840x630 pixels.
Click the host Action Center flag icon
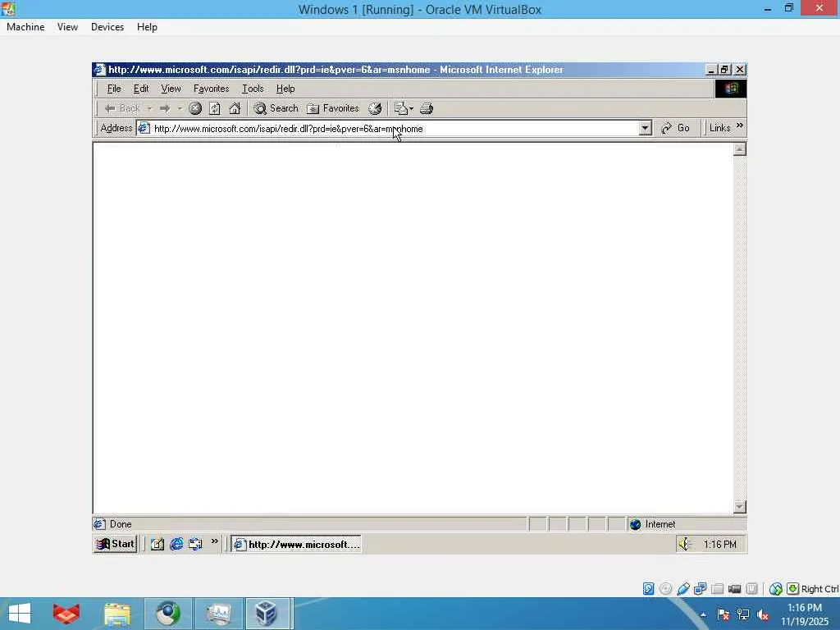point(723,614)
